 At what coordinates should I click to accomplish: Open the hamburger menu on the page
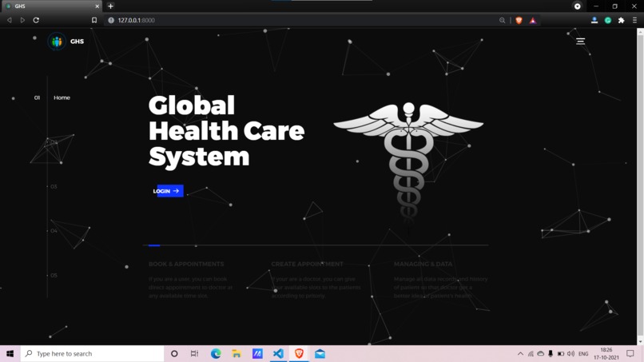click(580, 41)
